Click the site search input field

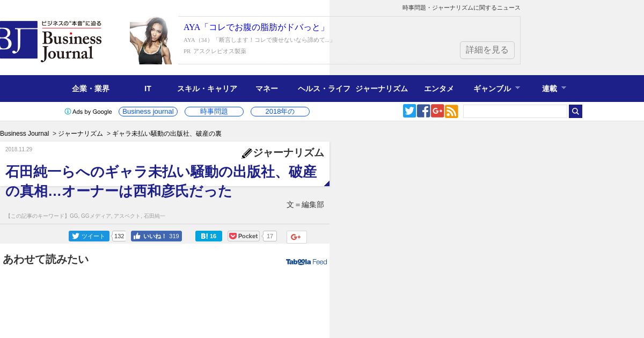pos(515,111)
